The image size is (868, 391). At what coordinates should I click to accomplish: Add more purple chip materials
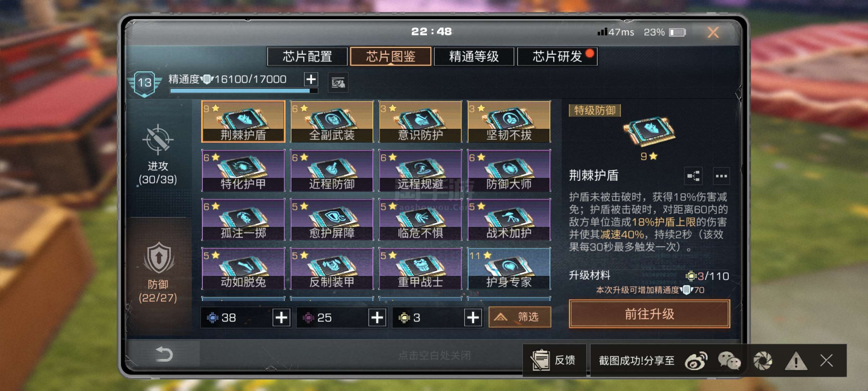click(377, 317)
